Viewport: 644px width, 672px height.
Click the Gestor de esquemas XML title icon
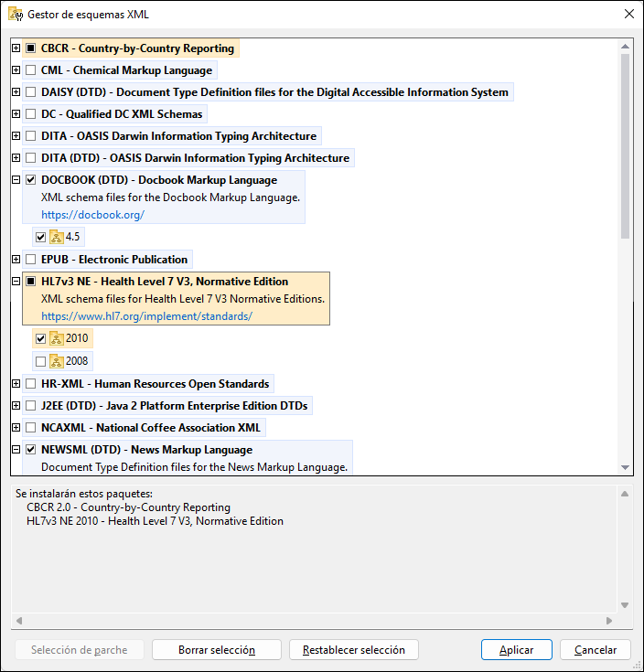click(x=15, y=14)
